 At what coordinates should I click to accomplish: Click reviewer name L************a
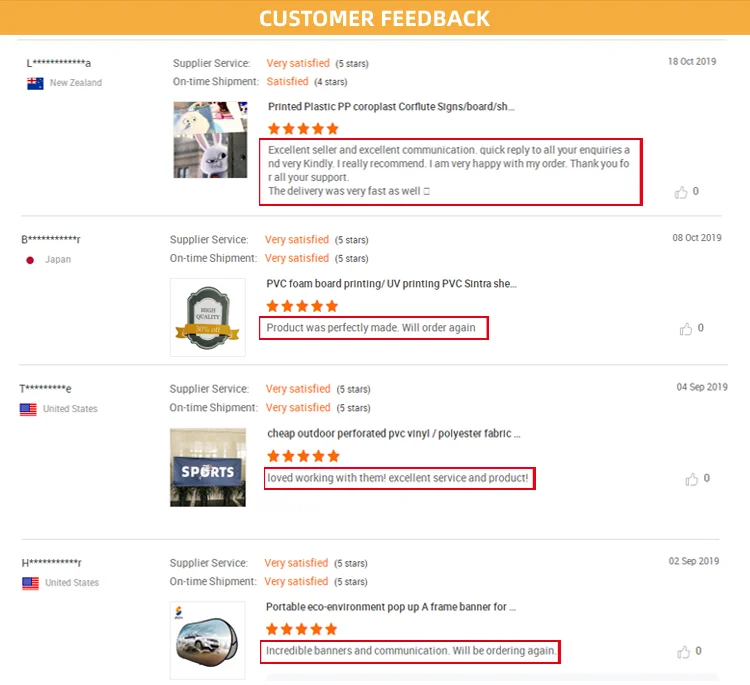pyautogui.click(x=59, y=63)
